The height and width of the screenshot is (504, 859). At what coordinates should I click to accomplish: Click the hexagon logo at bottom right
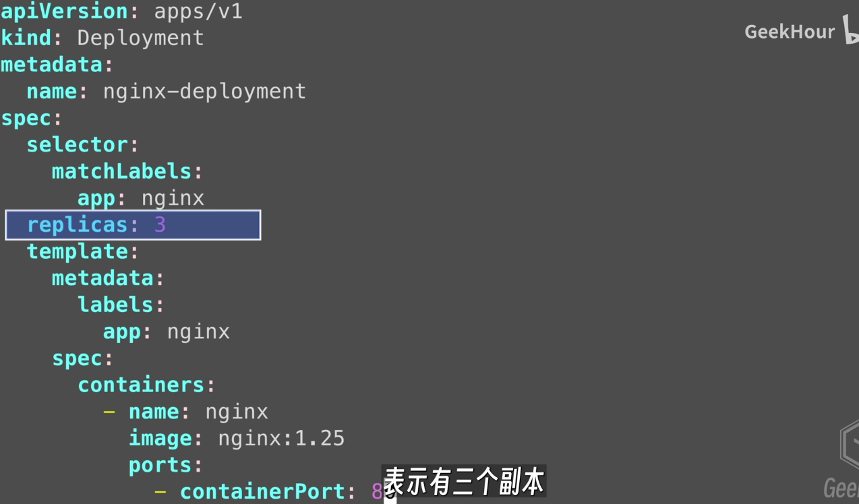point(849,444)
